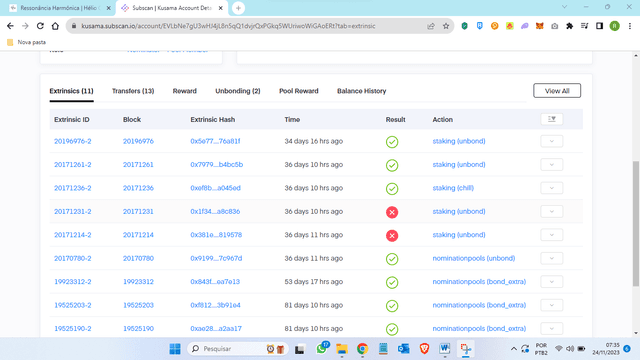Open extrinsic ID 20196976-2 link
This screenshot has width=640, height=360.
(x=73, y=141)
